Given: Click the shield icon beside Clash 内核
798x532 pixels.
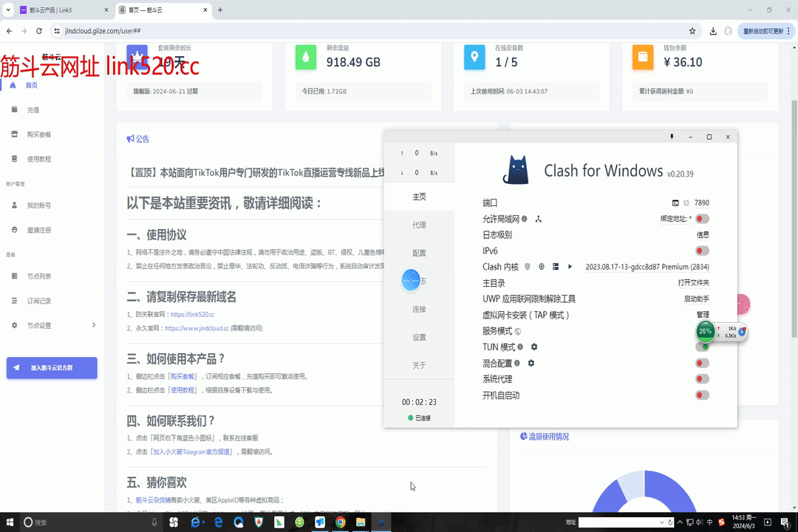Looking at the screenshot, I should (x=528, y=267).
